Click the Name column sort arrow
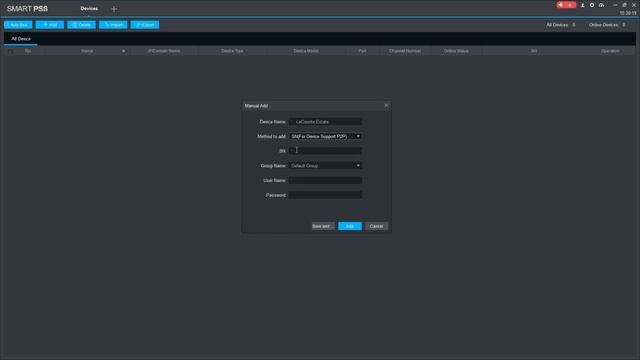This screenshot has height=360, width=640. pyautogui.click(x=124, y=51)
